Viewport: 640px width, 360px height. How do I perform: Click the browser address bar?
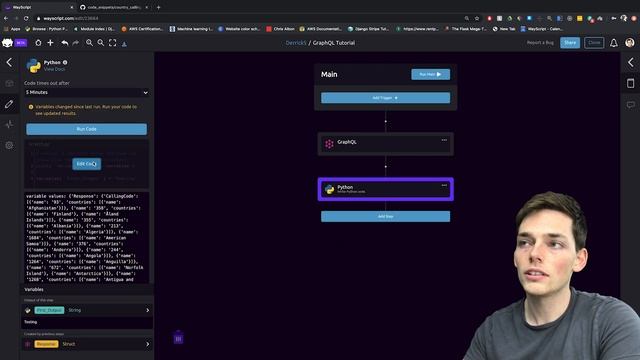253,18
